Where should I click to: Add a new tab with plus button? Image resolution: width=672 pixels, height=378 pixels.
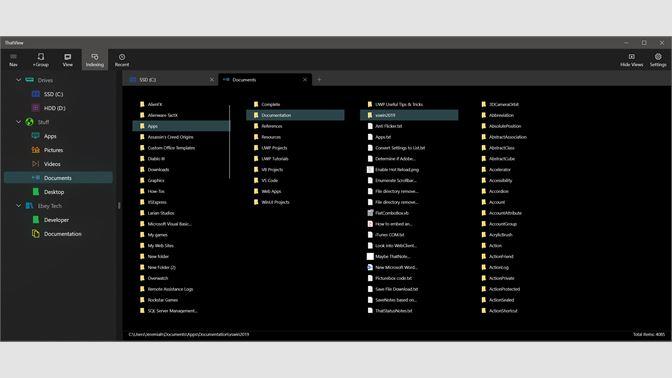(319, 80)
